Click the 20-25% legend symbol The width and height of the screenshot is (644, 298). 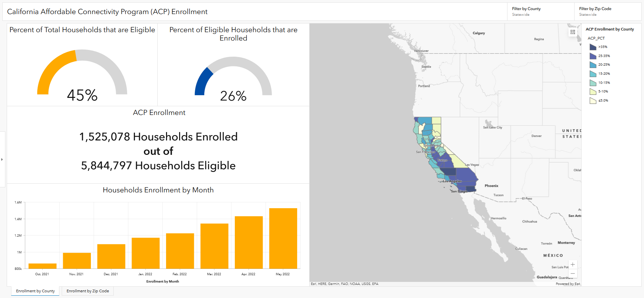(x=593, y=65)
